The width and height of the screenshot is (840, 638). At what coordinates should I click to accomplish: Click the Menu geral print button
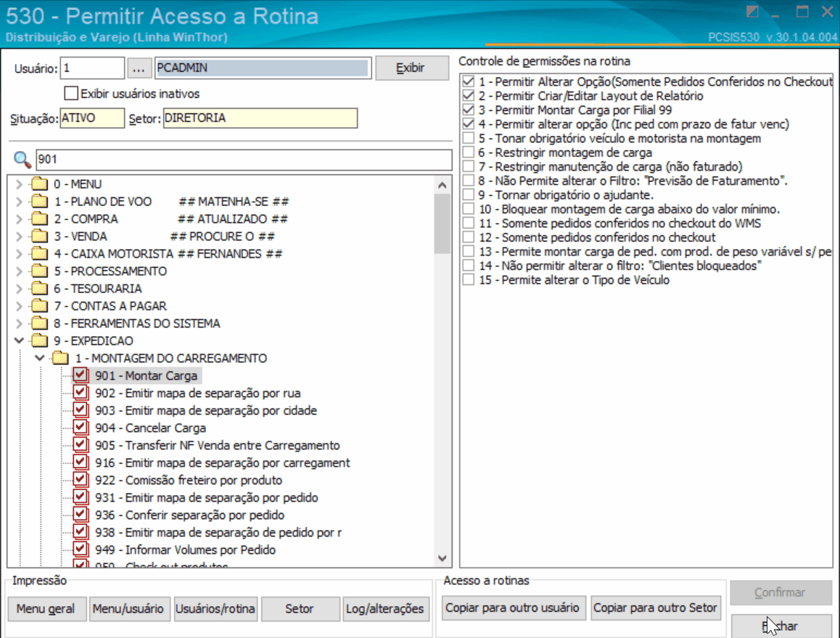tap(47, 609)
